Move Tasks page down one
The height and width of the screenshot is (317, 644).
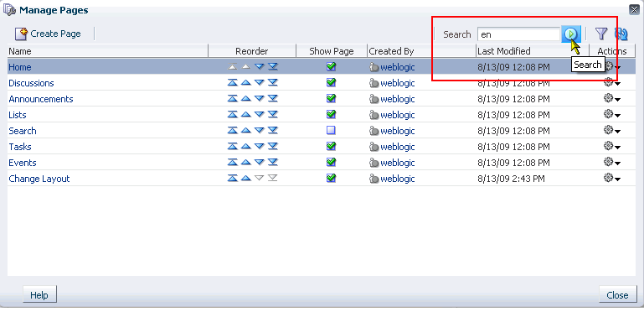(x=259, y=147)
